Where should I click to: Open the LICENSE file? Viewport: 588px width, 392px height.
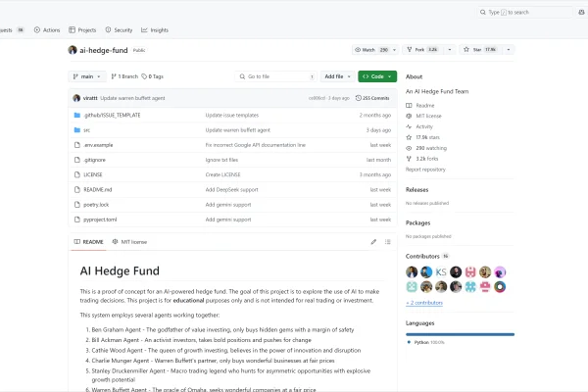(x=93, y=174)
